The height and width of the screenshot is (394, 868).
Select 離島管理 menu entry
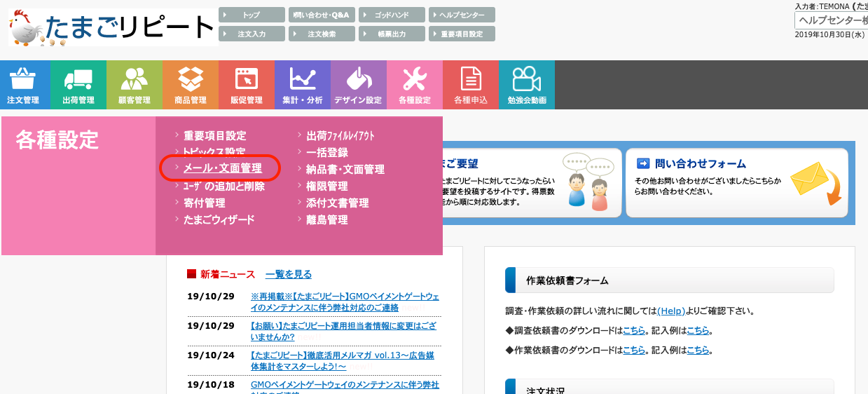pyautogui.click(x=327, y=219)
